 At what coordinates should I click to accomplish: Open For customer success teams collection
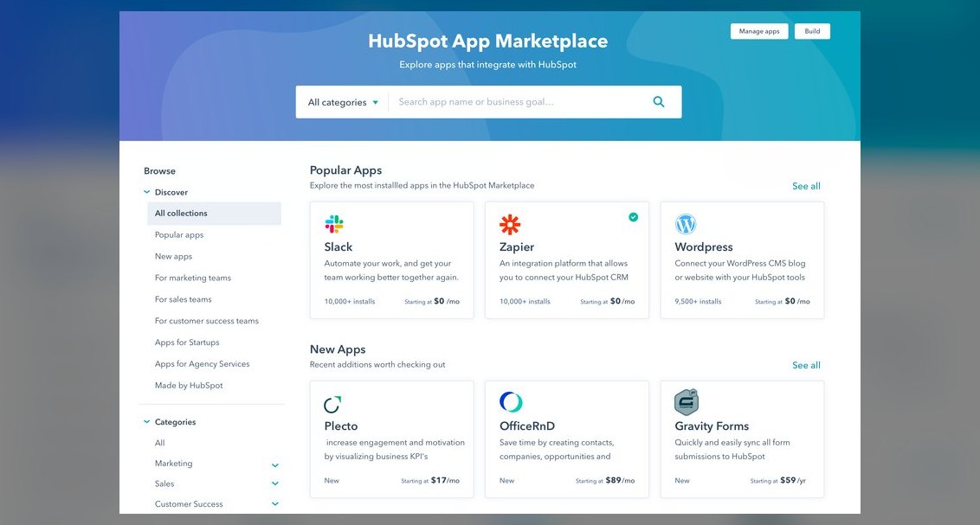point(207,321)
